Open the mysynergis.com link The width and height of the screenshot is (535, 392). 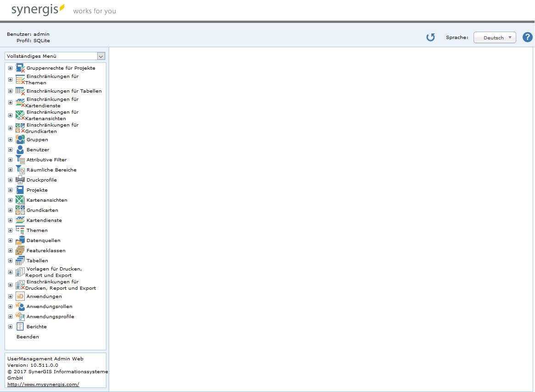click(x=43, y=385)
